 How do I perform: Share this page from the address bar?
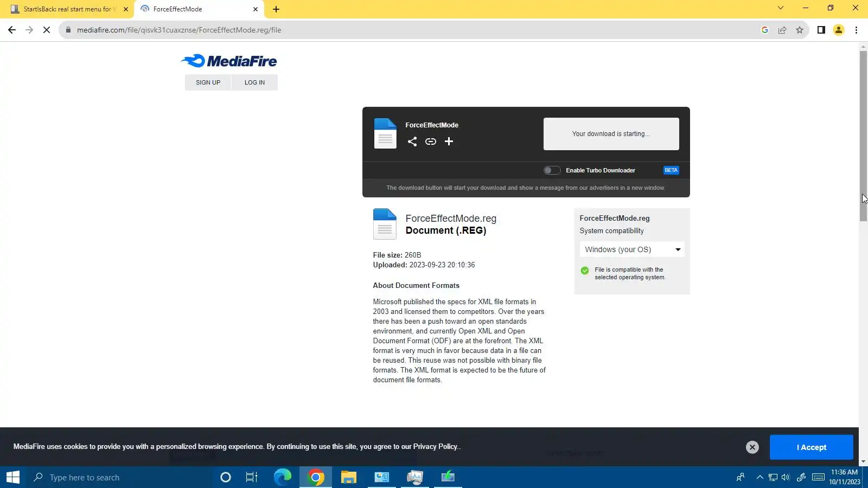(x=782, y=30)
